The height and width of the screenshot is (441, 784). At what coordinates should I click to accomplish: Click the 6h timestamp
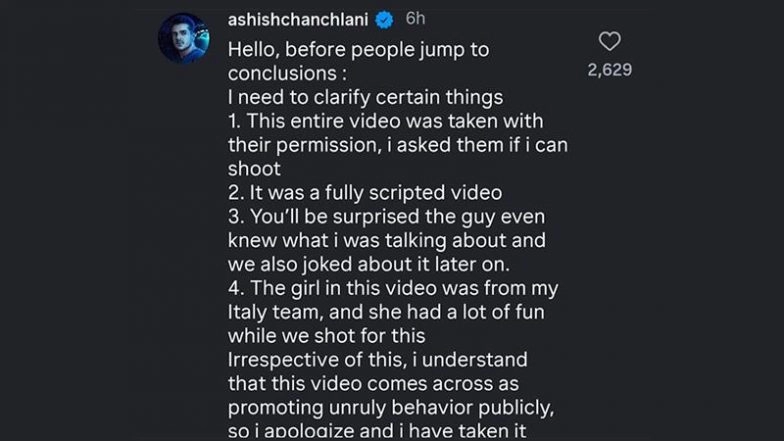tap(416, 20)
